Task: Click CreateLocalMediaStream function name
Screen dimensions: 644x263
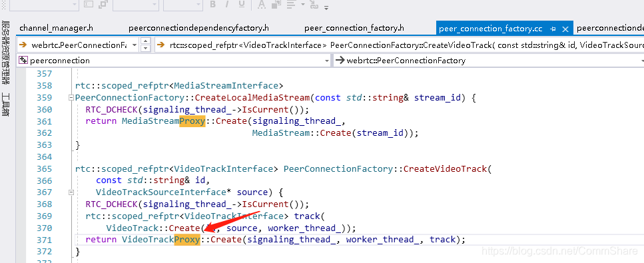Action: point(252,98)
